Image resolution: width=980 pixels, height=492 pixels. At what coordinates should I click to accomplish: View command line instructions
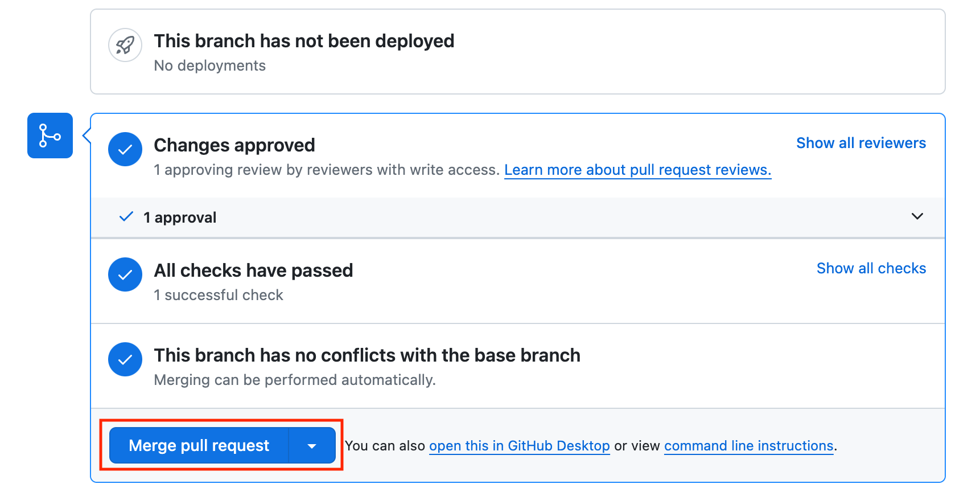[x=748, y=446]
